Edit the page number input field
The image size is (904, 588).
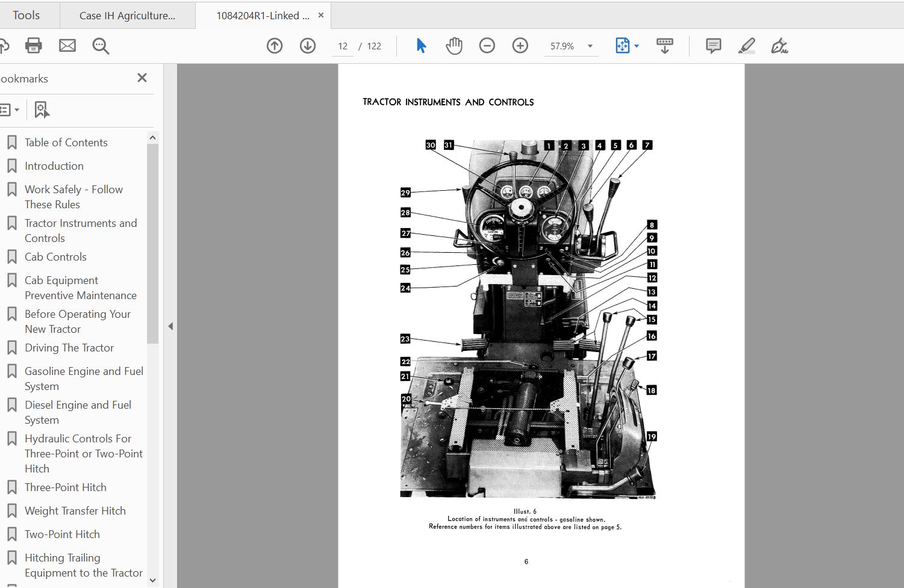(x=342, y=45)
